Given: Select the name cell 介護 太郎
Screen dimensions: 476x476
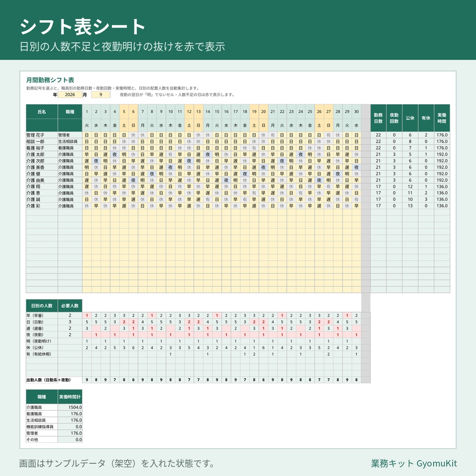Looking at the screenshot, I should [42, 154].
